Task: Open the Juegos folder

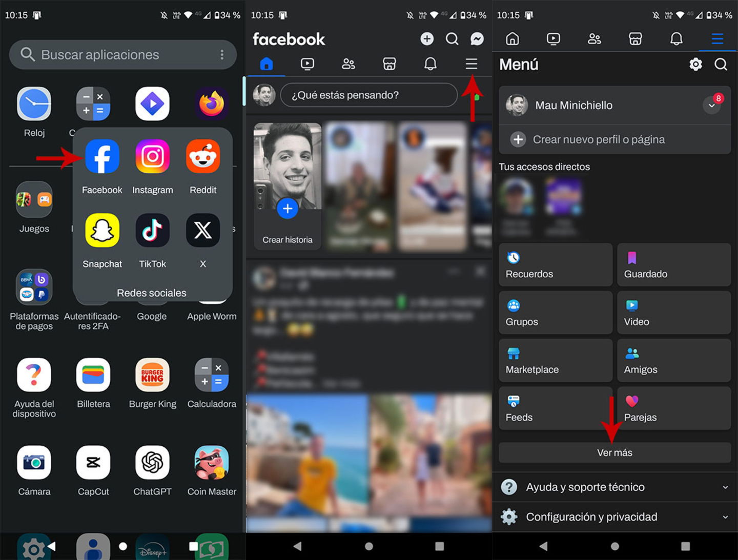Action: coord(34,199)
